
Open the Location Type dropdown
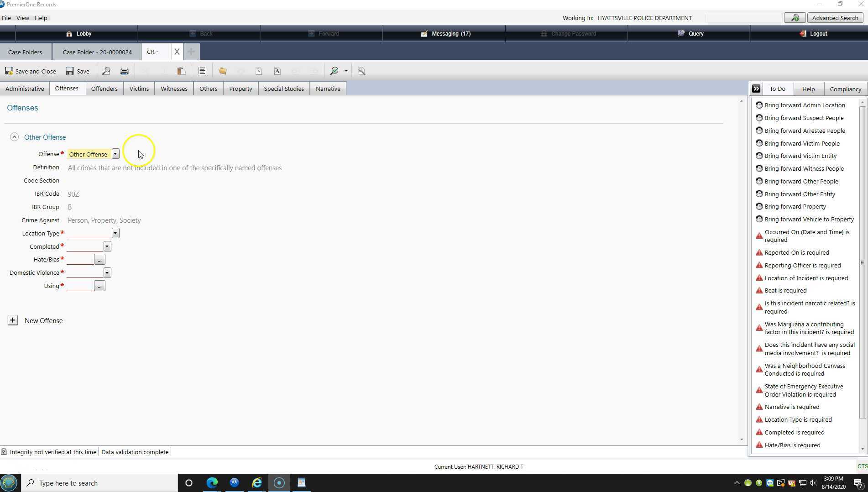(x=115, y=233)
